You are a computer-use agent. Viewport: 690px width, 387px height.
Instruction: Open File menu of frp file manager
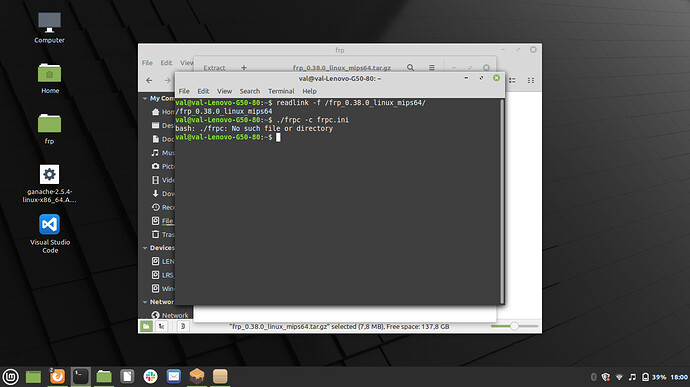[147, 63]
